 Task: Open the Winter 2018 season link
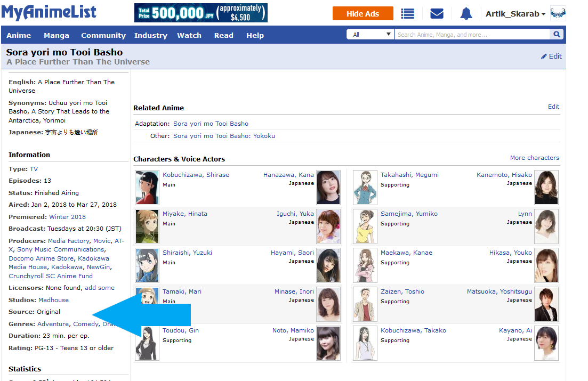click(67, 217)
